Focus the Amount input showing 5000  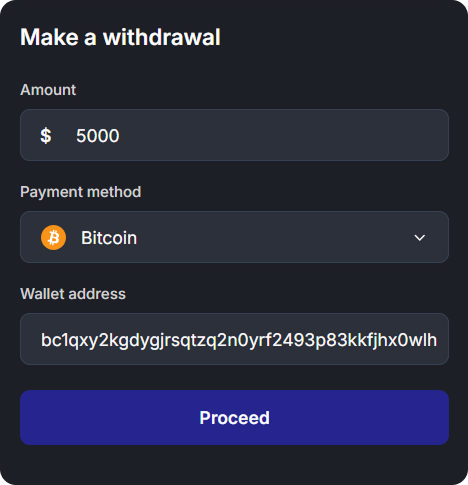[x=234, y=135]
